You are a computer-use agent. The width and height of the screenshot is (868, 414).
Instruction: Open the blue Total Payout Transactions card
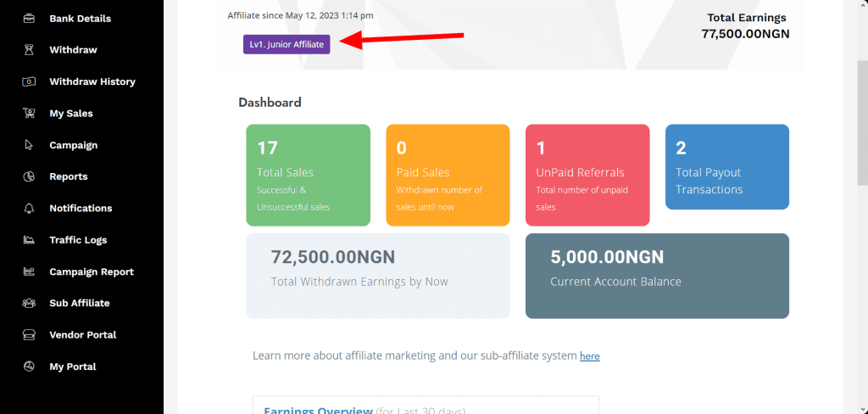click(x=726, y=167)
